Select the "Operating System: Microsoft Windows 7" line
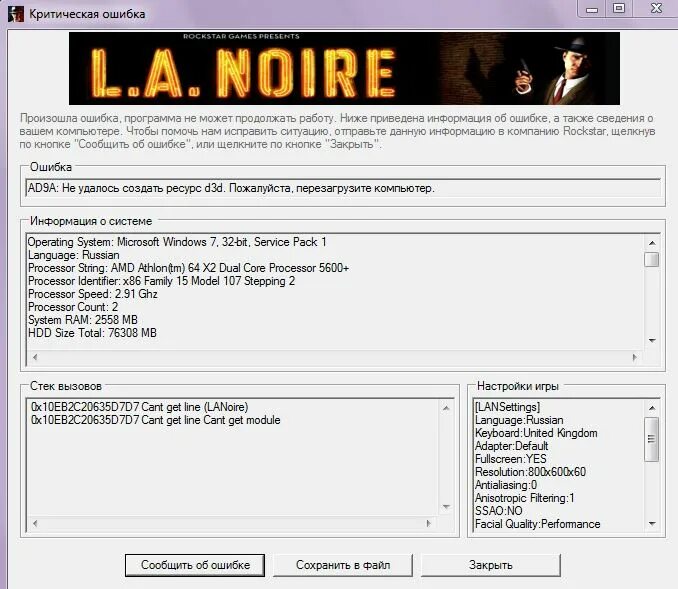 [x=177, y=242]
